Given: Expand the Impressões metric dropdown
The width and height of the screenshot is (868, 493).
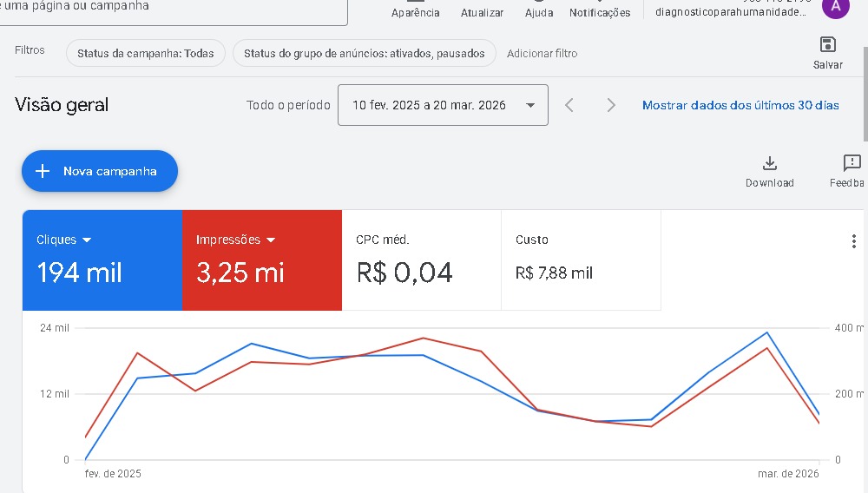Looking at the screenshot, I should [x=271, y=240].
